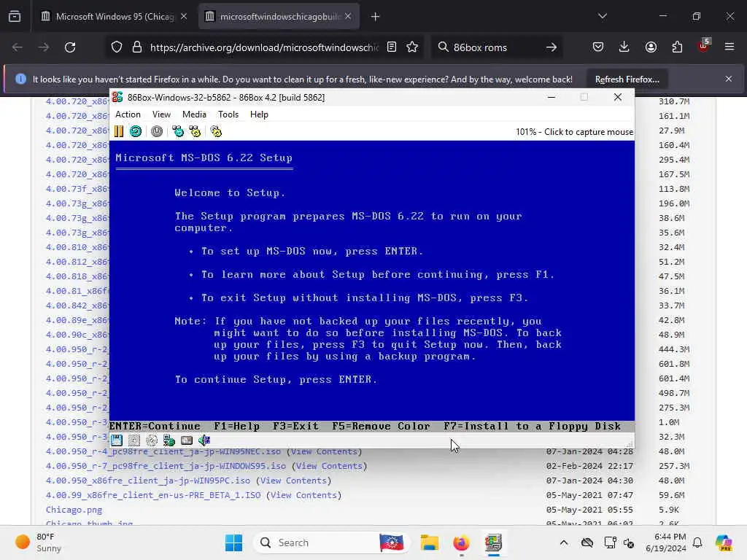Close the Microsoft Windows 95 (Chicago) tab
The image size is (747, 560).
coord(184,17)
